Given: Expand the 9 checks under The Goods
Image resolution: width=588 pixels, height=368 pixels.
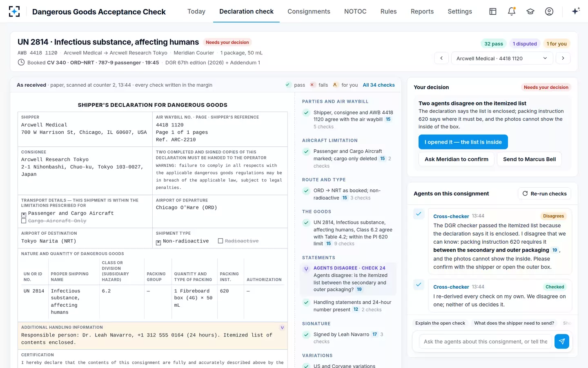Looking at the screenshot, I should coord(344,244).
